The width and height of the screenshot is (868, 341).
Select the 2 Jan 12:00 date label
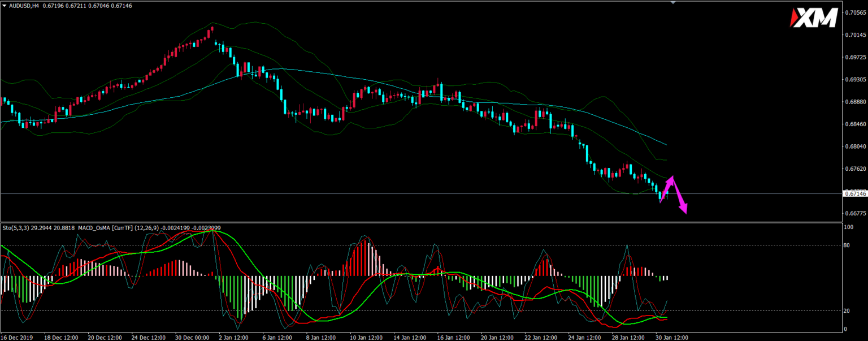233,337
